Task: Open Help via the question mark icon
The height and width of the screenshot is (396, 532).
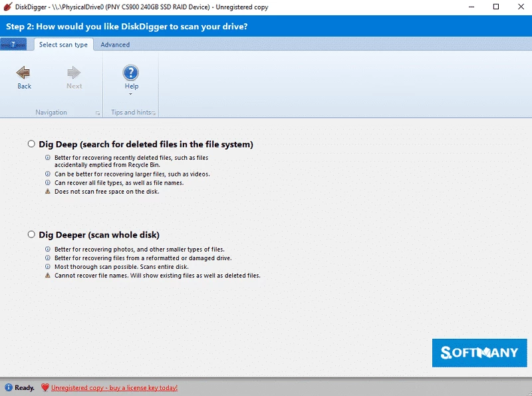Action: tap(131, 72)
